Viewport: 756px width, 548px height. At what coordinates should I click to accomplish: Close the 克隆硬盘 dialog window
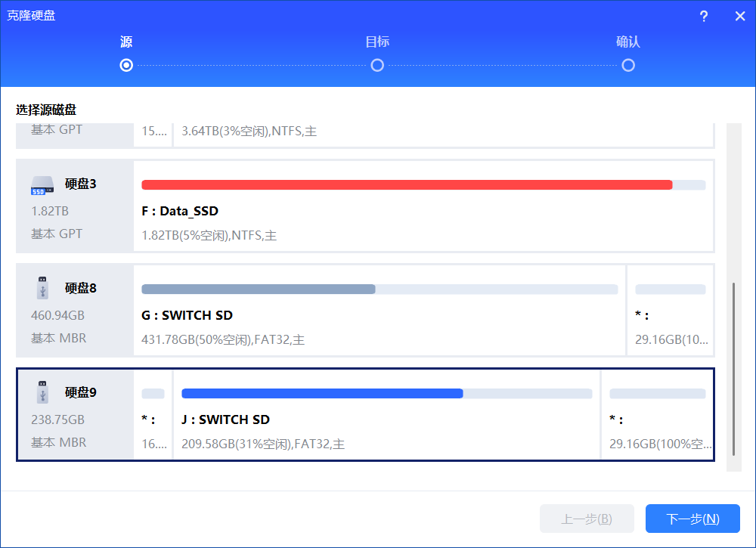point(739,17)
